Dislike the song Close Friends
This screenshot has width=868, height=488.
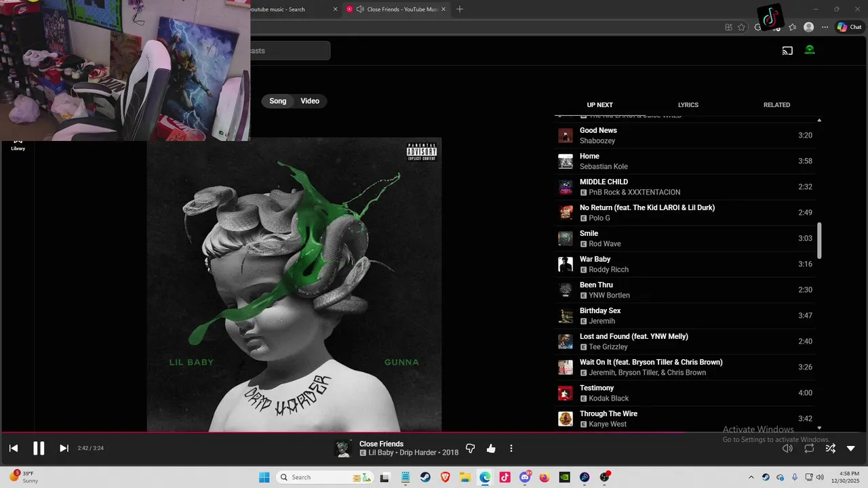click(x=471, y=449)
